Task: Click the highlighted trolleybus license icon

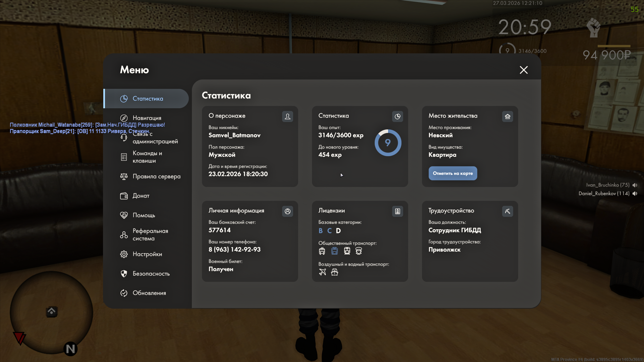Action: (x=334, y=251)
